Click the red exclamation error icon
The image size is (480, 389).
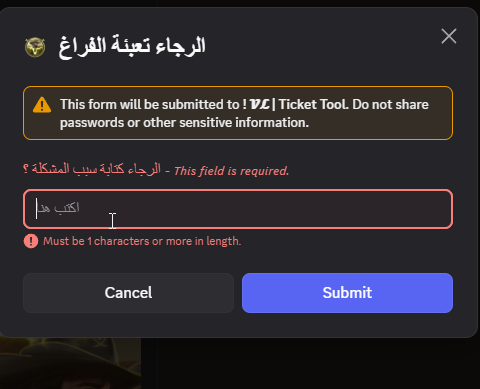(31, 241)
